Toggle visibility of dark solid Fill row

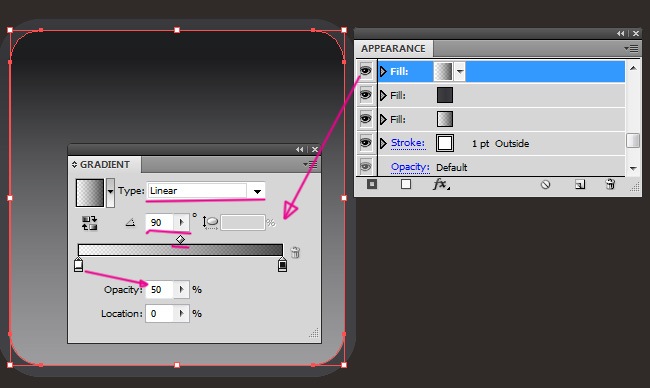365,95
